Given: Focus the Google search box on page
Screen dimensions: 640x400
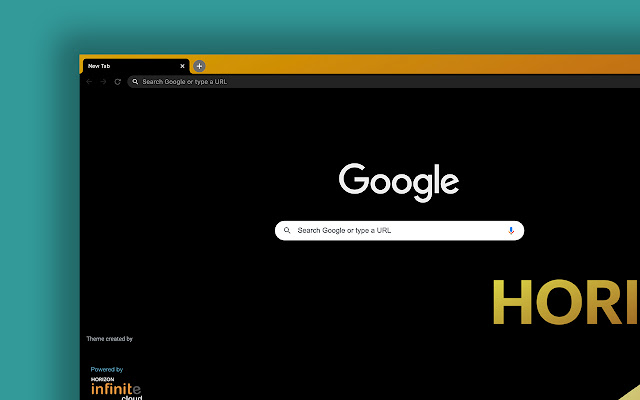Looking at the screenshot, I should 400,231.
